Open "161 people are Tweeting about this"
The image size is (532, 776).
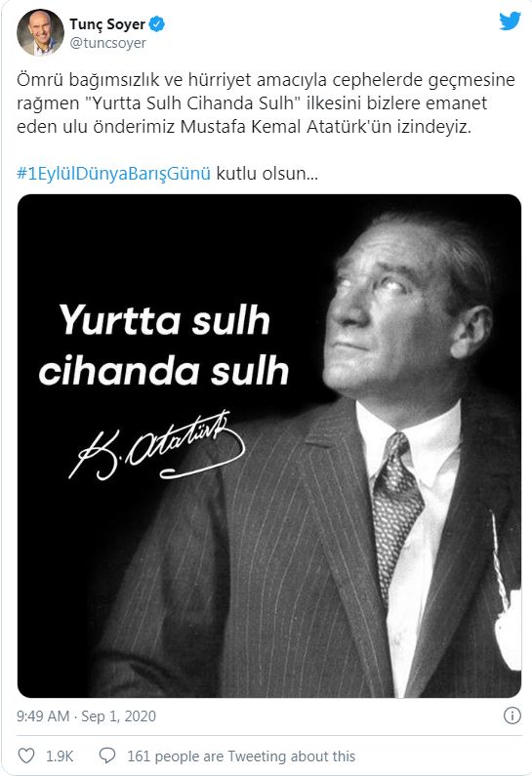[x=241, y=756]
